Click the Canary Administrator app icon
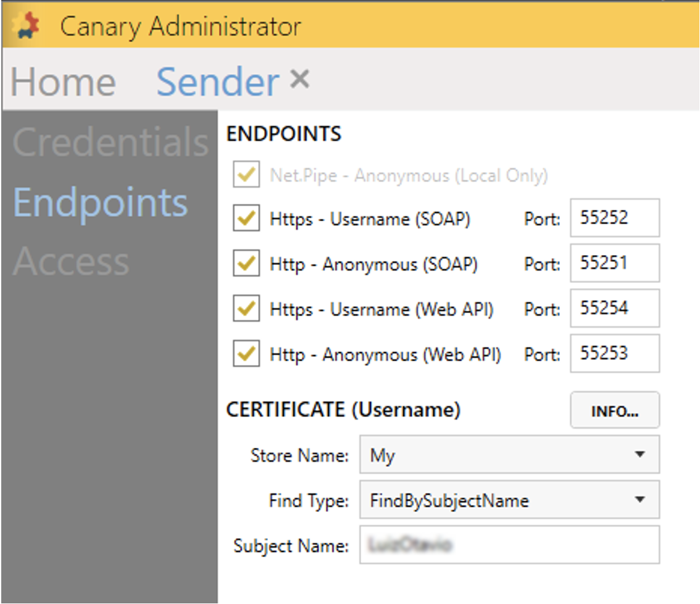 26,26
